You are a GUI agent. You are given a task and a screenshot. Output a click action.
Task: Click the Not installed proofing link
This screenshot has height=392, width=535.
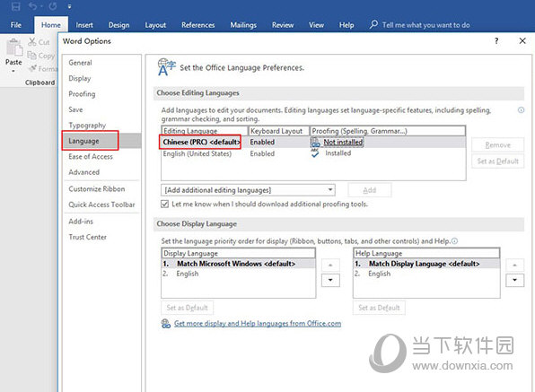pos(343,142)
